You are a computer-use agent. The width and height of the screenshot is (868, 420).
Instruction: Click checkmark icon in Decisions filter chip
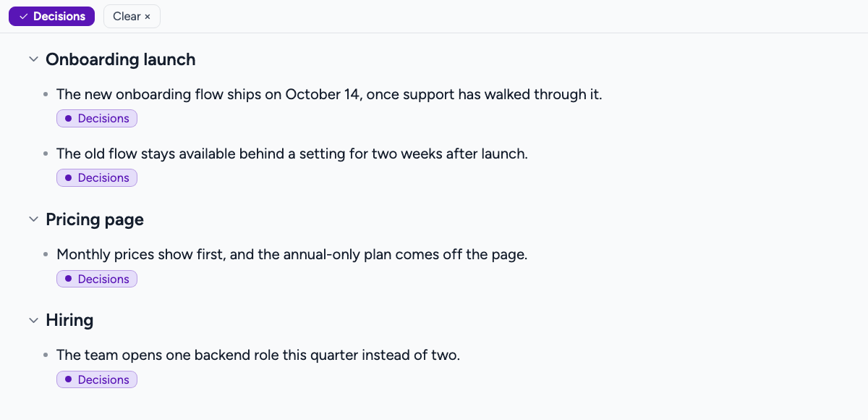pos(23,16)
